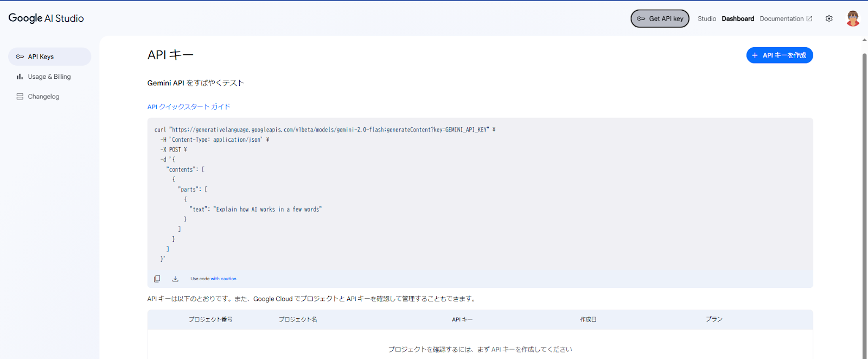Open the Dashboard tab
Image resolution: width=868 pixels, height=359 pixels.
point(738,18)
